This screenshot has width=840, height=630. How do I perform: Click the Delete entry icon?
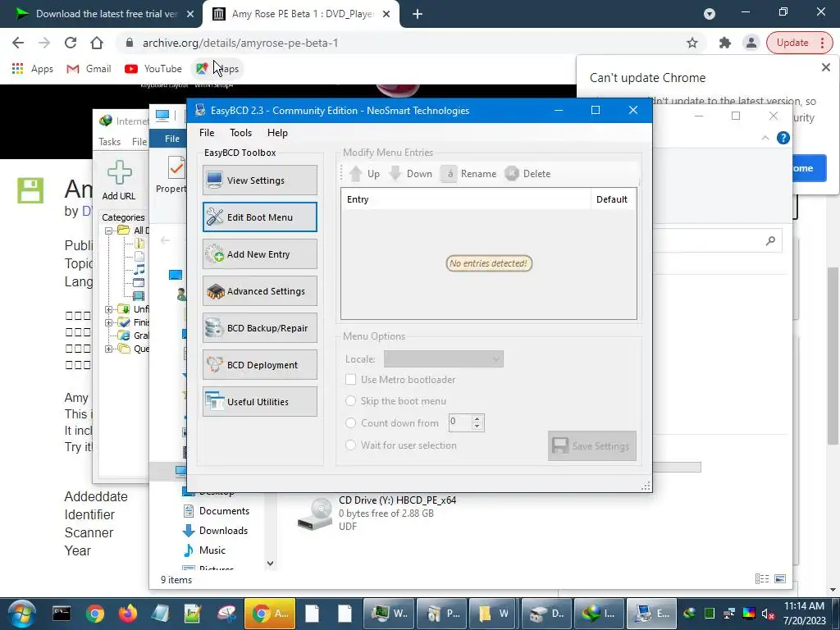click(512, 174)
